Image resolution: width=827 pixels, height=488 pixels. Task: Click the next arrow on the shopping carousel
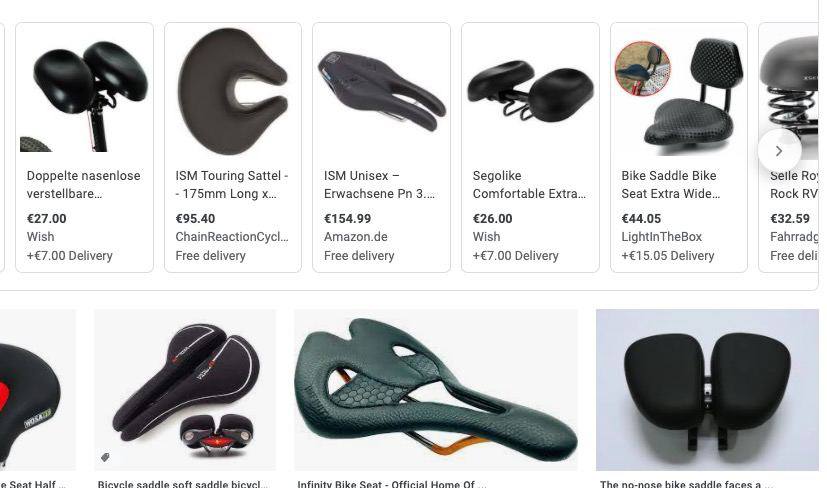[779, 151]
